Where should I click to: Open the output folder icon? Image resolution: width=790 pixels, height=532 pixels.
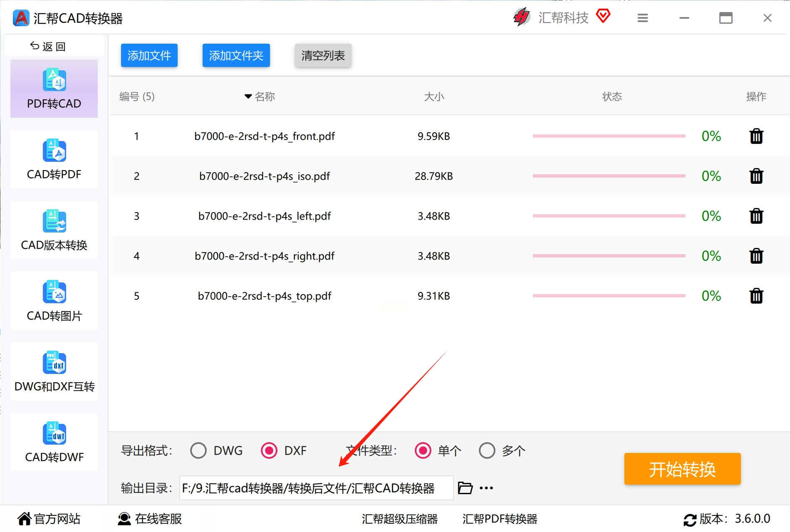coord(465,487)
